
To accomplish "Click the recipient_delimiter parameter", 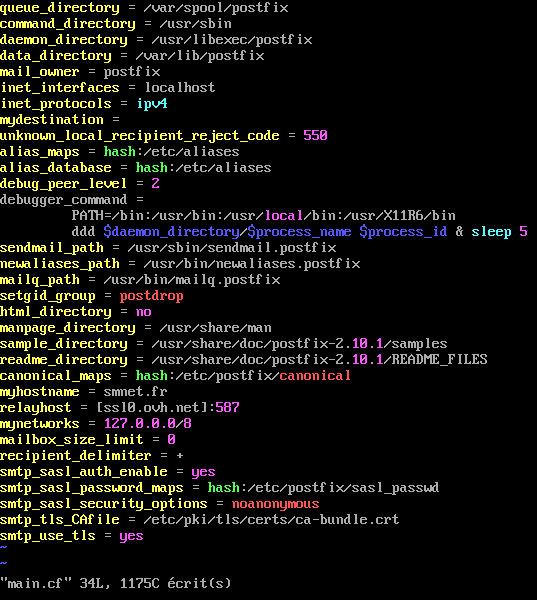I will tap(76, 456).
